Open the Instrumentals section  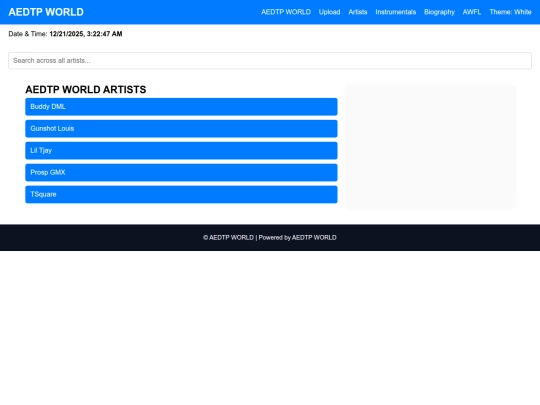[x=396, y=12]
